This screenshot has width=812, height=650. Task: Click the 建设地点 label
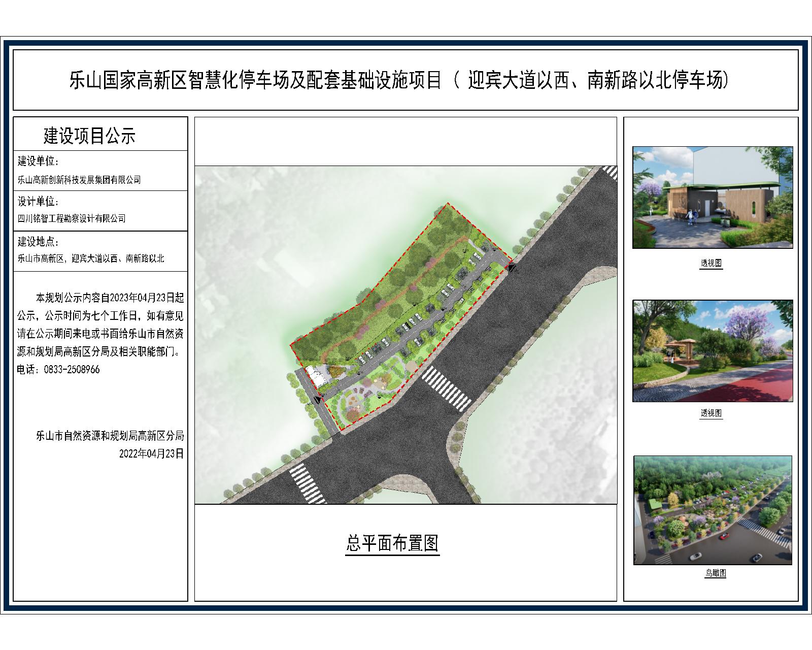tap(39, 241)
